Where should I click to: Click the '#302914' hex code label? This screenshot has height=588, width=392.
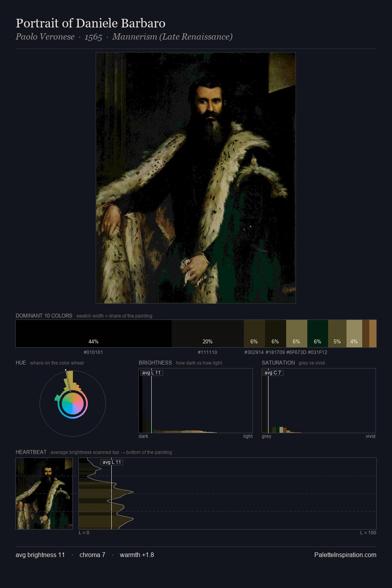(254, 352)
